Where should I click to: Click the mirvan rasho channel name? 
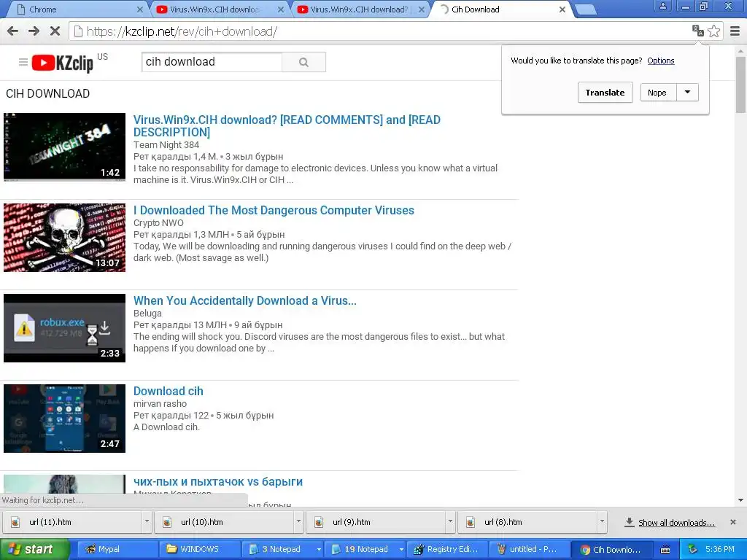click(160, 404)
